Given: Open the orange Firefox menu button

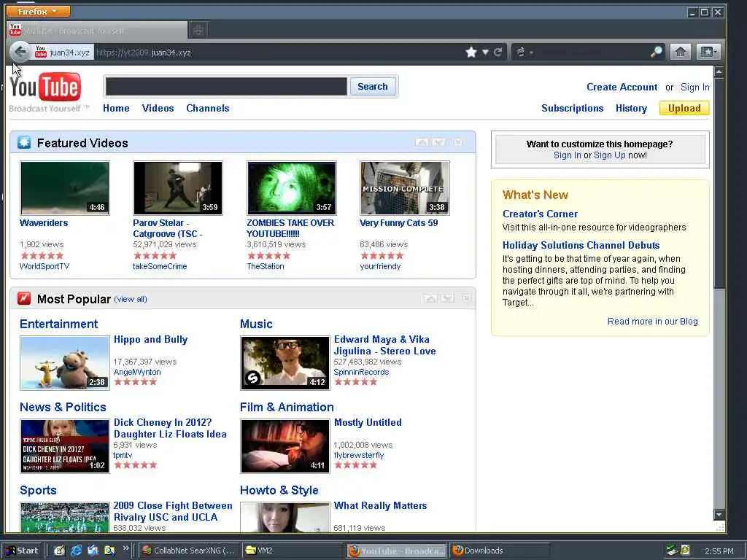Looking at the screenshot, I should [x=38, y=11].
